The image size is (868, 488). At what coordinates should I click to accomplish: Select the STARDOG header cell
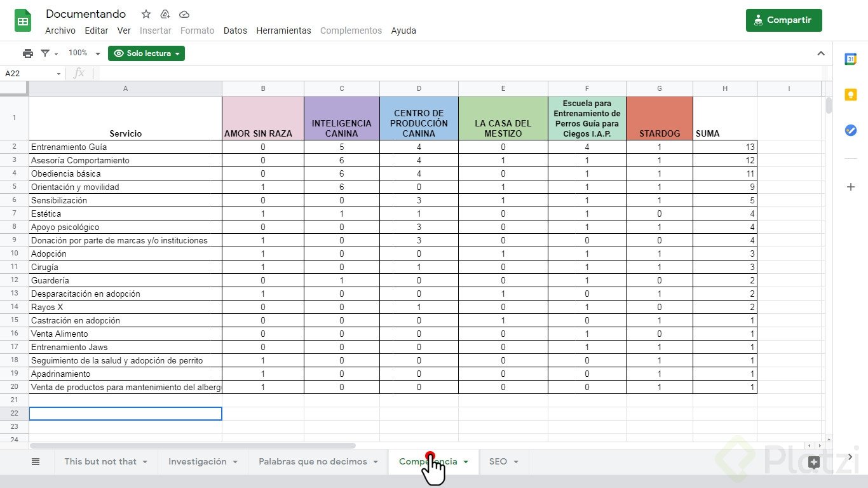point(660,118)
